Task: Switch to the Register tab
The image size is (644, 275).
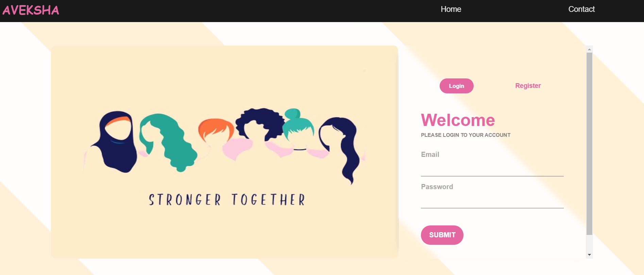Action: point(528,86)
